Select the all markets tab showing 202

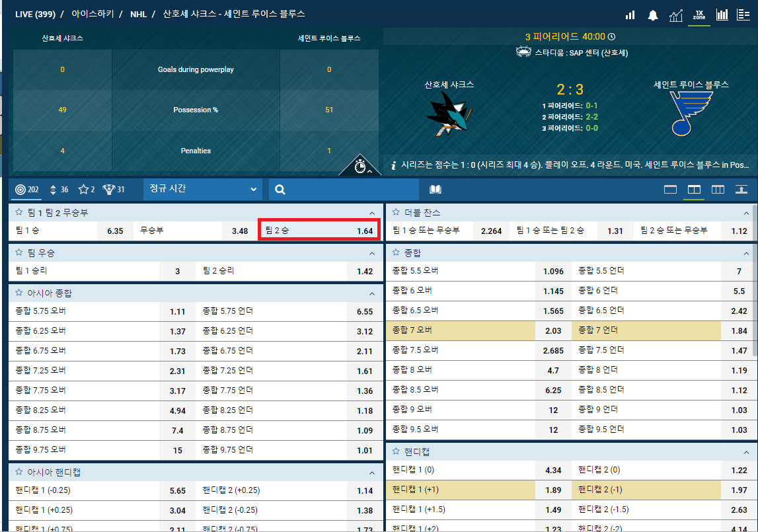click(x=27, y=190)
